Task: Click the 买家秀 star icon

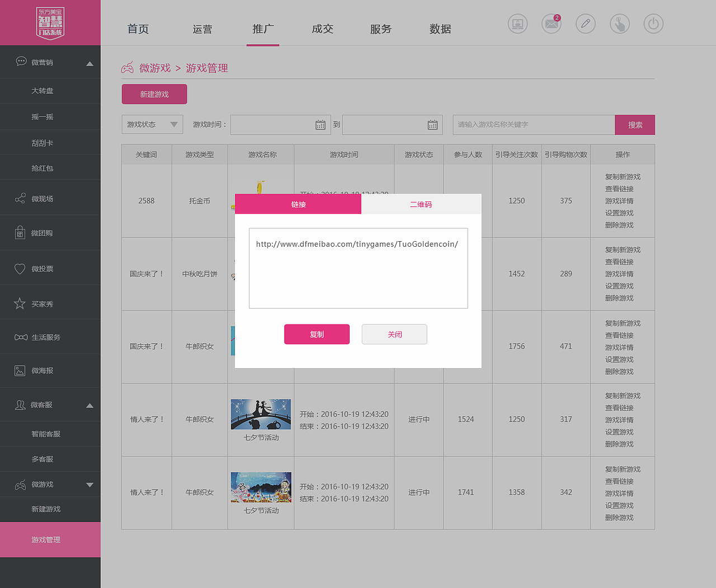Action: pos(20,304)
